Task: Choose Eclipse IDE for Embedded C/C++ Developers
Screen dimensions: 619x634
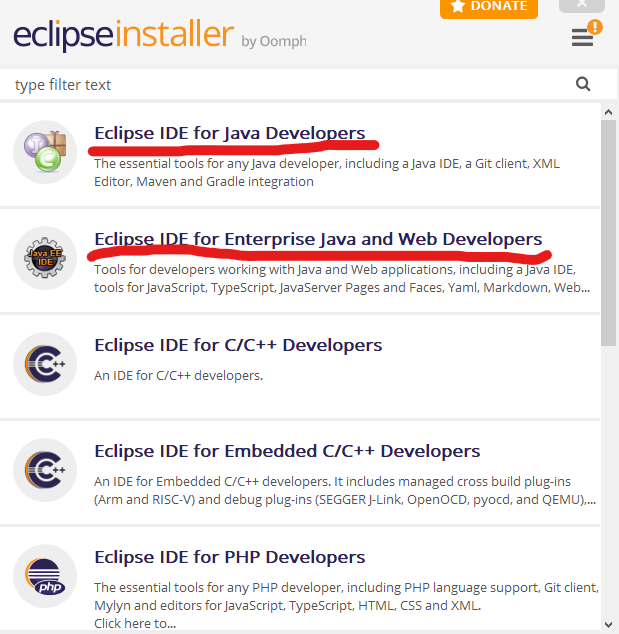Action: (x=287, y=451)
